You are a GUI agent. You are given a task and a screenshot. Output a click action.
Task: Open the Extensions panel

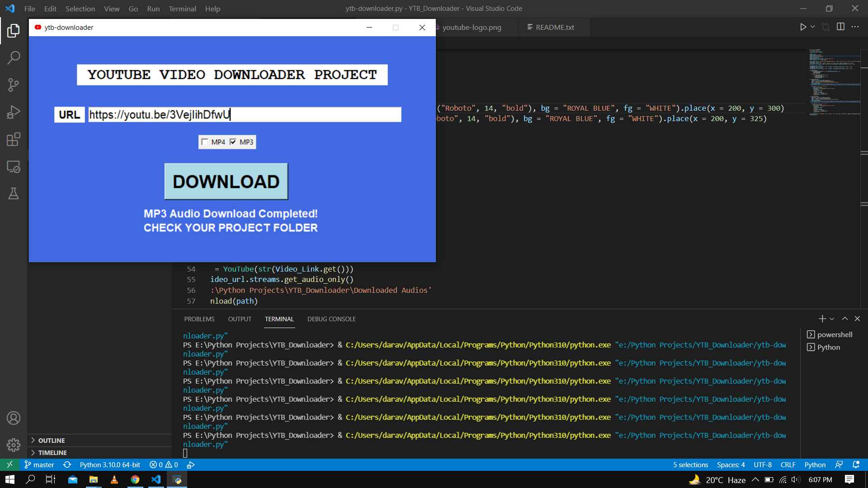point(14,139)
